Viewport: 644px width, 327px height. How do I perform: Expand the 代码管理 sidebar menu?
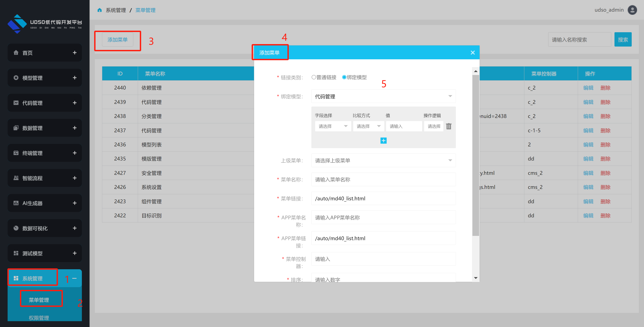click(x=74, y=103)
